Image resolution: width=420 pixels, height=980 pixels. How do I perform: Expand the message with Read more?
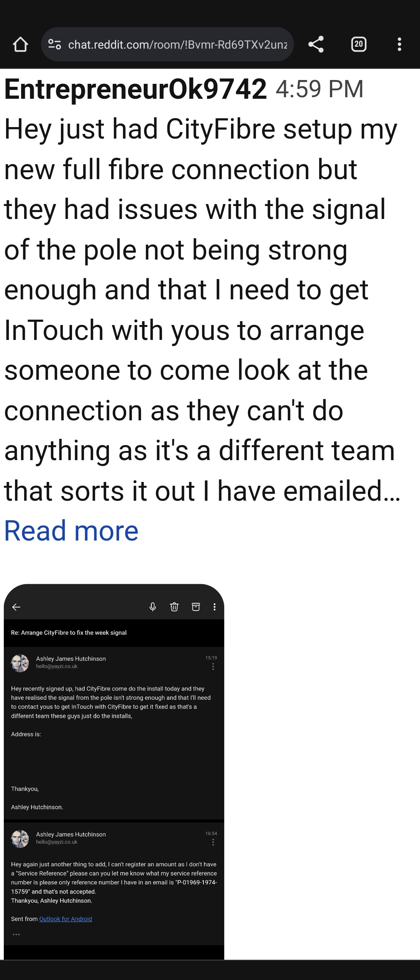click(71, 531)
